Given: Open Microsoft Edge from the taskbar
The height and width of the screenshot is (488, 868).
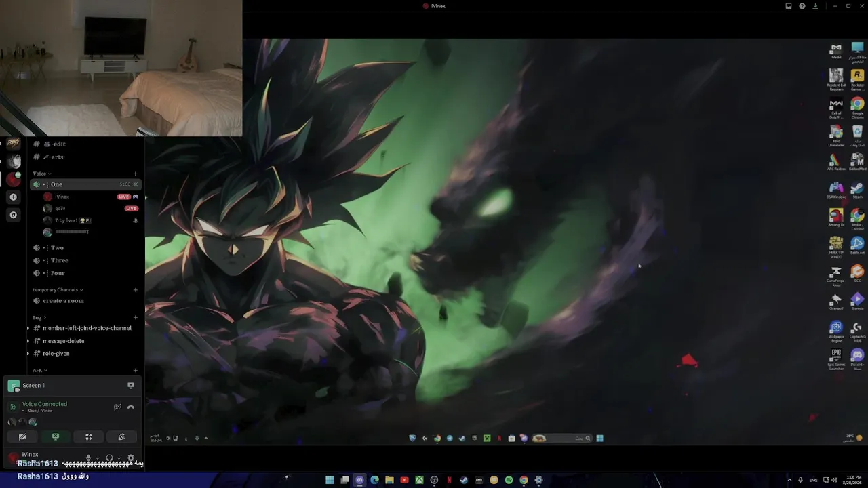Looking at the screenshot, I should click(x=374, y=480).
